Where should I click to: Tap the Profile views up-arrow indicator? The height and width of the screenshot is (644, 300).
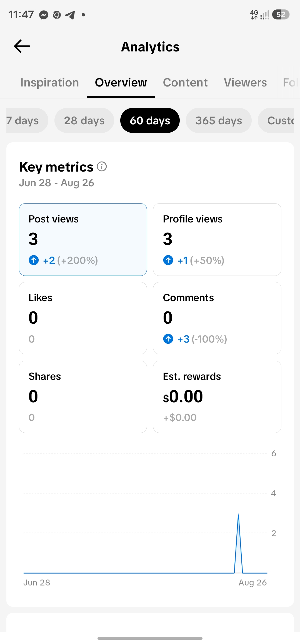point(168,260)
